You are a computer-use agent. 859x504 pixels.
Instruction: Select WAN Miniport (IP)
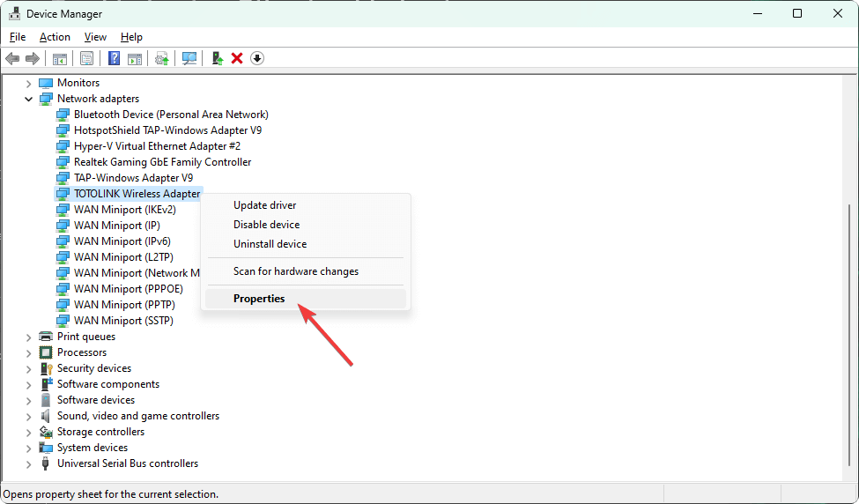click(116, 226)
